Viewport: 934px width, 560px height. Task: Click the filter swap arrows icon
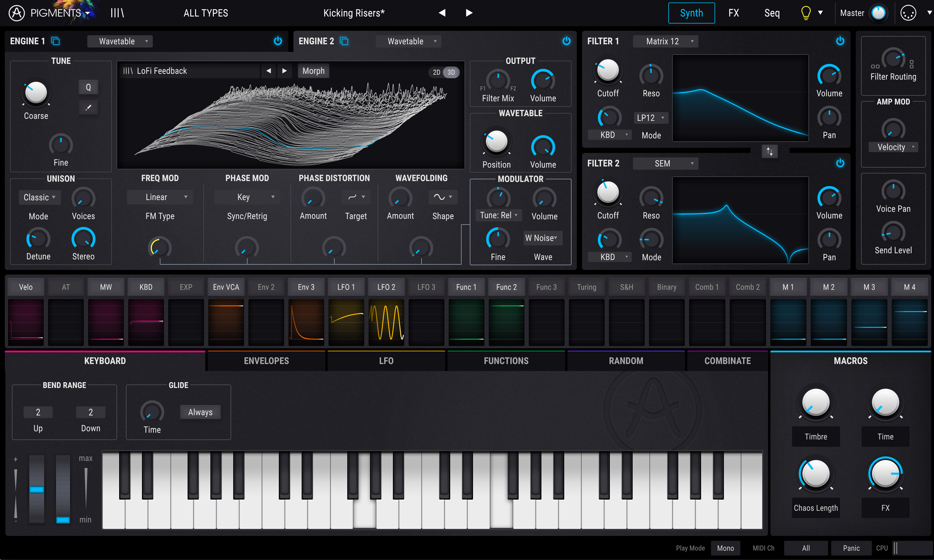click(x=769, y=152)
